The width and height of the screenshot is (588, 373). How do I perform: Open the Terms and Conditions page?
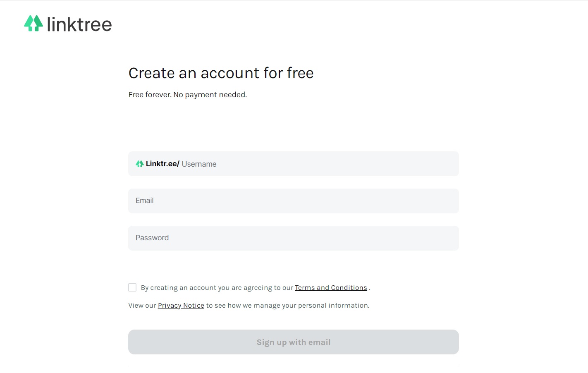tap(331, 287)
